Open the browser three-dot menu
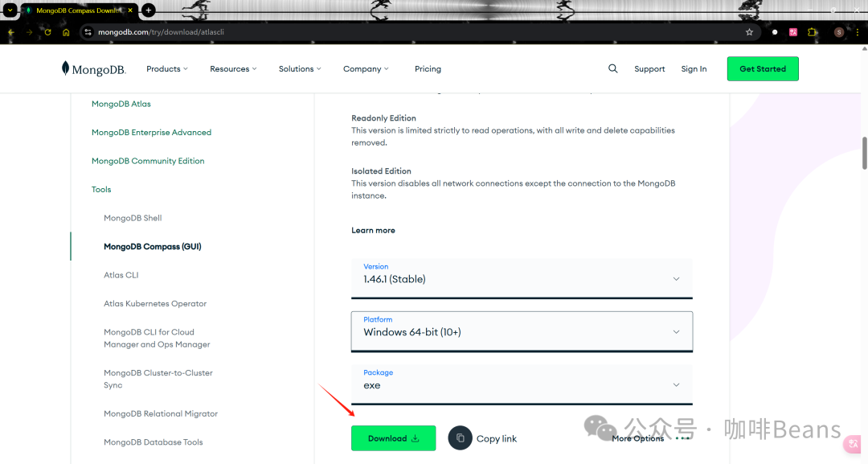This screenshot has height=464, width=868. coord(858,32)
